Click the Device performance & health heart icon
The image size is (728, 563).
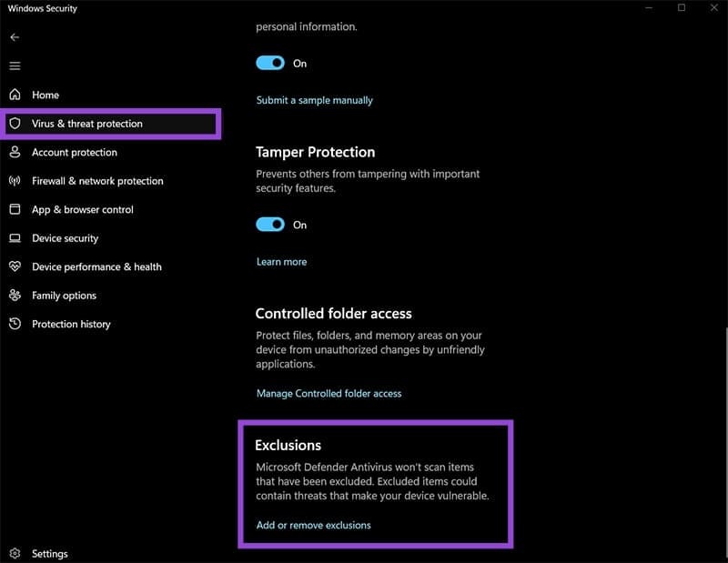pyautogui.click(x=15, y=266)
